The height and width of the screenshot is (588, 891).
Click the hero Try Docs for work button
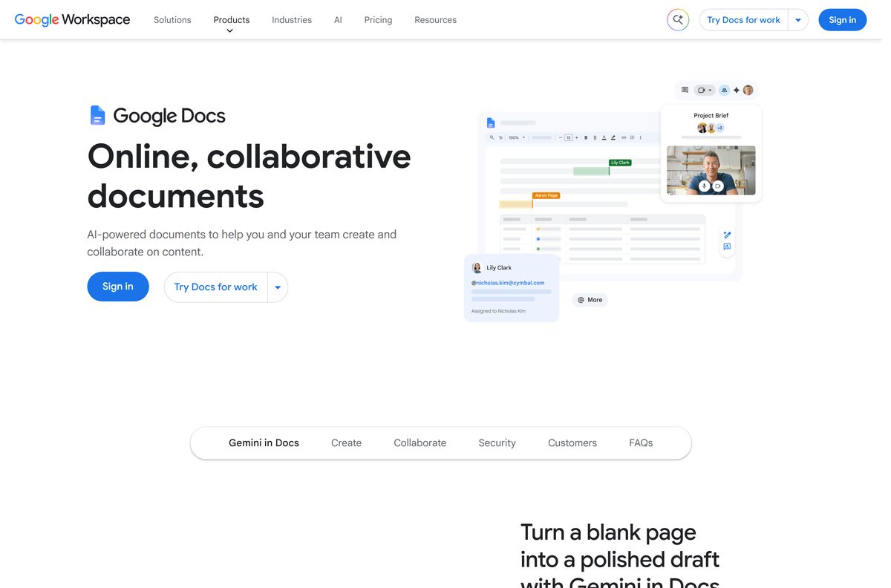(215, 287)
